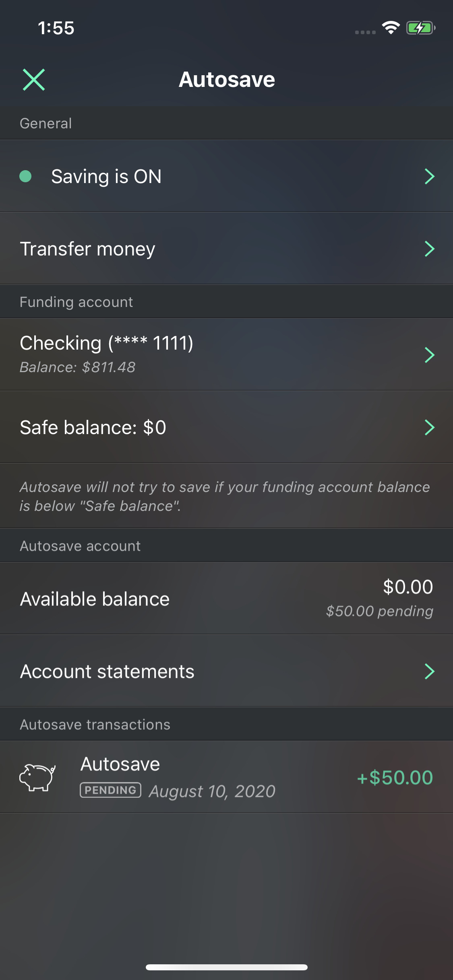Open Account statements
Viewport: 453px width, 980px height.
[107, 671]
